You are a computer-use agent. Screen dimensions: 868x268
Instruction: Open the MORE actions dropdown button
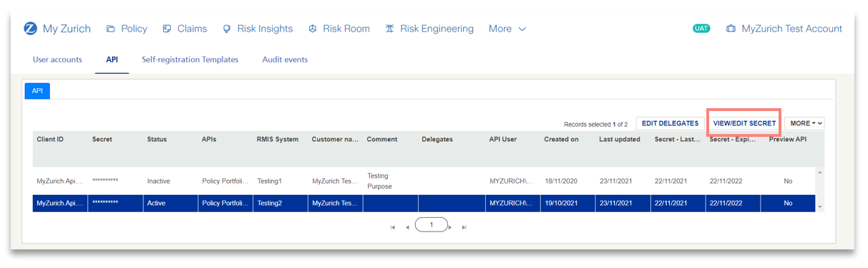(x=804, y=123)
